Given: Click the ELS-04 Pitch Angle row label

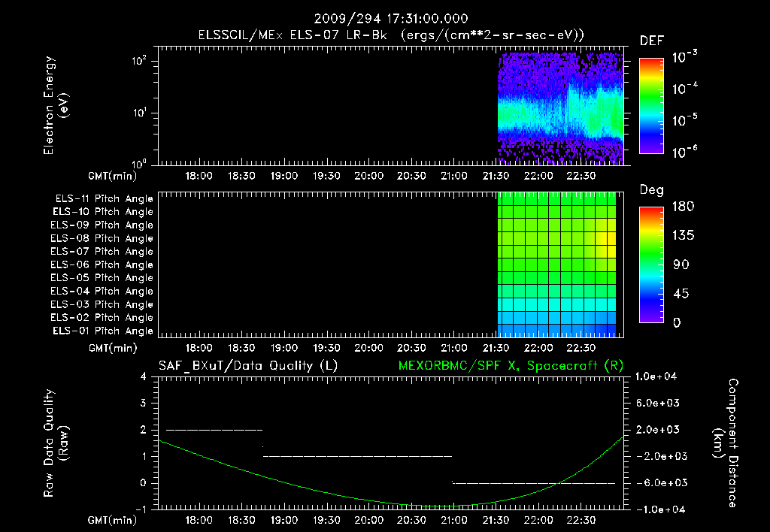Looking at the screenshot, I should [102, 291].
